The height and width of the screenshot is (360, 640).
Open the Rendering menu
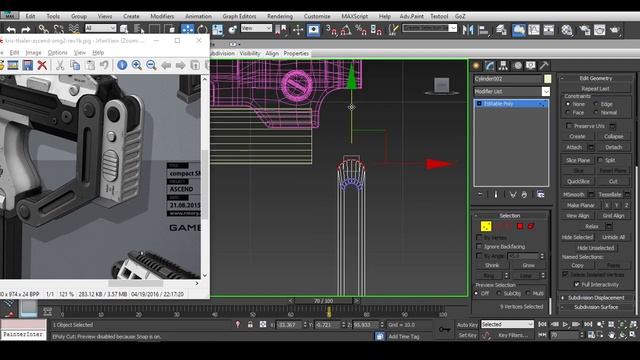point(280,16)
